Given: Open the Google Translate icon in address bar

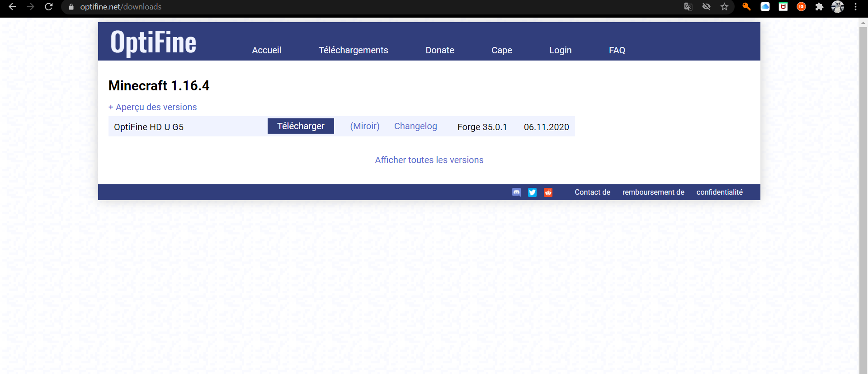Looking at the screenshot, I should 688,7.
